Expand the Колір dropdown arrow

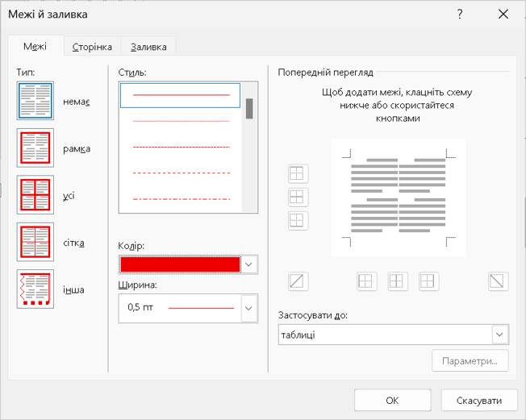(x=248, y=264)
